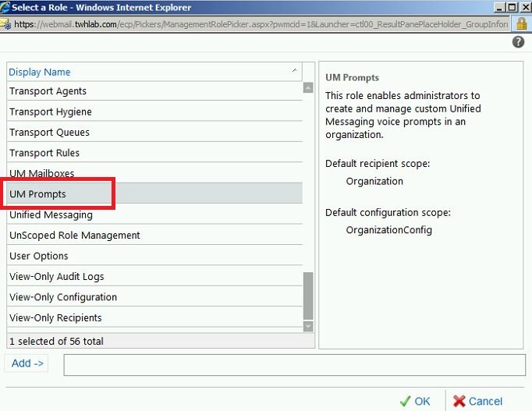
Task: Click the role list scrollbar thumb
Action: (308, 296)
